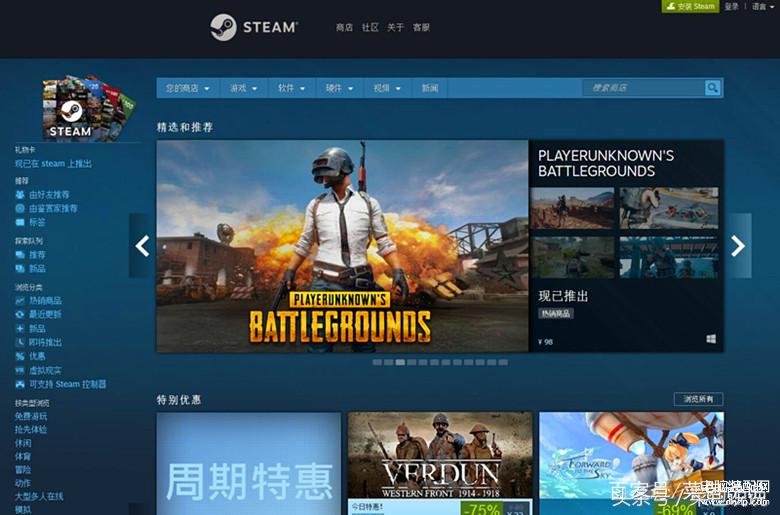Image resolution: width=780 pixels, height=515 pixels.
Task: Click 抢先体验 genre link
Action: 31,429
